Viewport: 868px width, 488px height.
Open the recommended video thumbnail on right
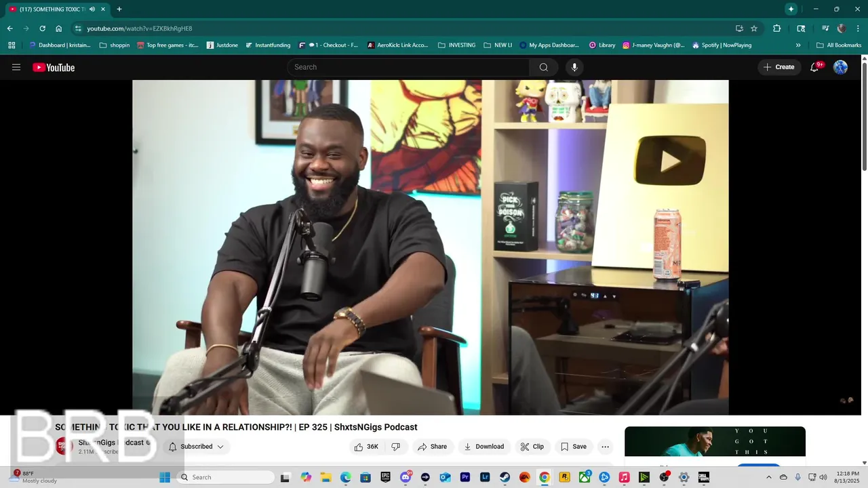tap(715, 442)
